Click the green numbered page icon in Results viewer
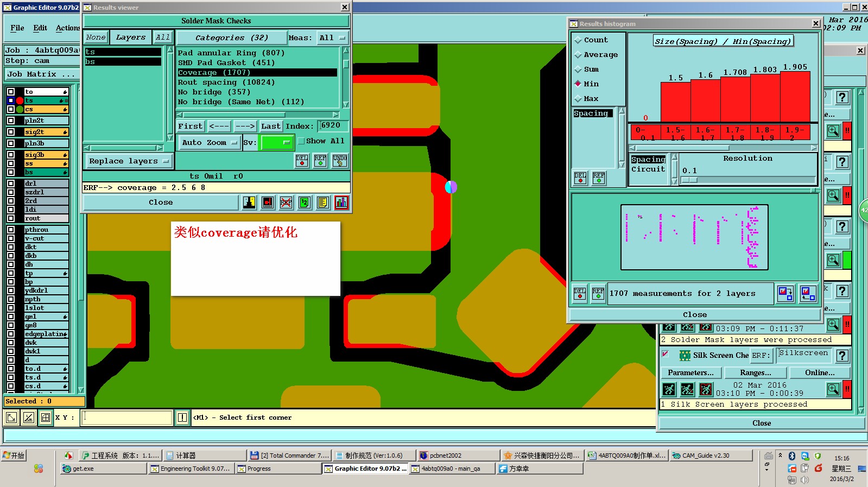Viewport: 868px width, 487px height. coord(305,203)
